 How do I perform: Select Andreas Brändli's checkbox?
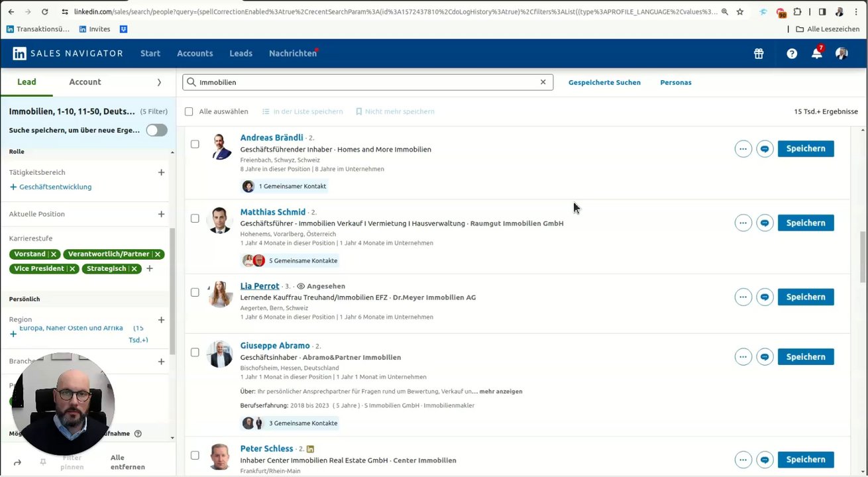click(x=195, y=144)
